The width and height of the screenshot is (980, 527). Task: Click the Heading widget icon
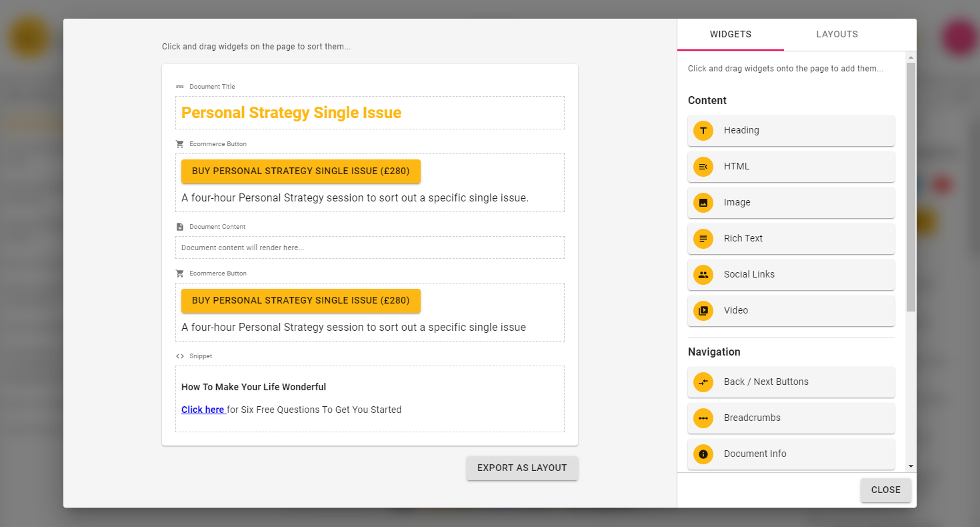pyautogui.click(x=703, y=131)
